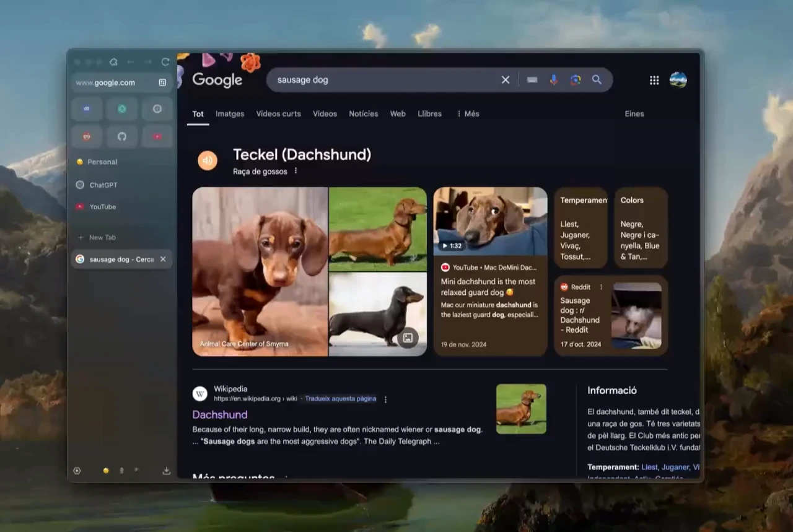Play the Teckel pronunciation speaker button
Screen dimensions: 793x532
pos(208,160)
